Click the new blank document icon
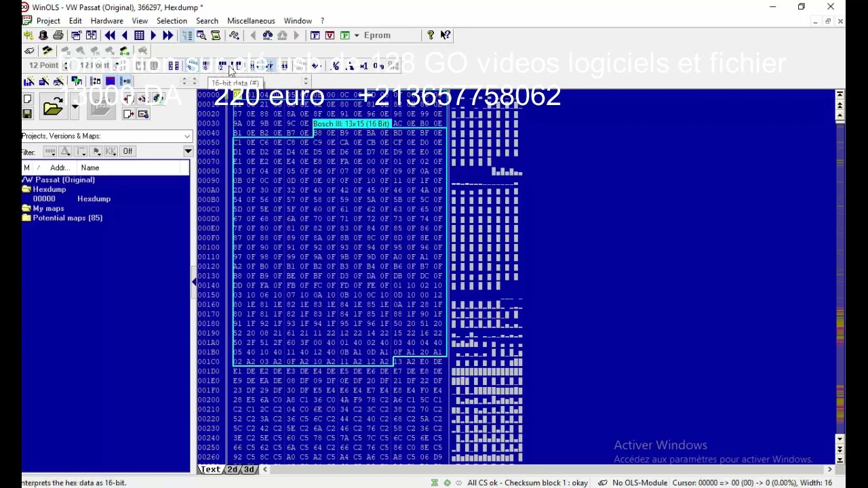The height and width of the screenshot is (488, 868). coord(28,99)
